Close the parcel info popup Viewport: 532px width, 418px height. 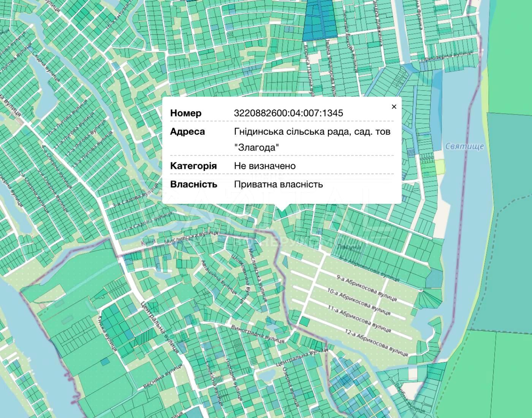tap(394, 107)
